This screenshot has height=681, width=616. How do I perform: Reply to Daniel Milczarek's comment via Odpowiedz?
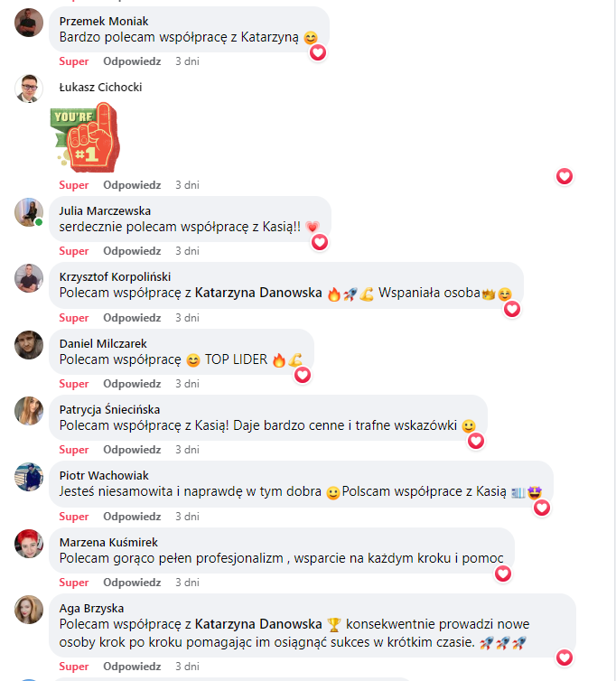click(132, 384)
